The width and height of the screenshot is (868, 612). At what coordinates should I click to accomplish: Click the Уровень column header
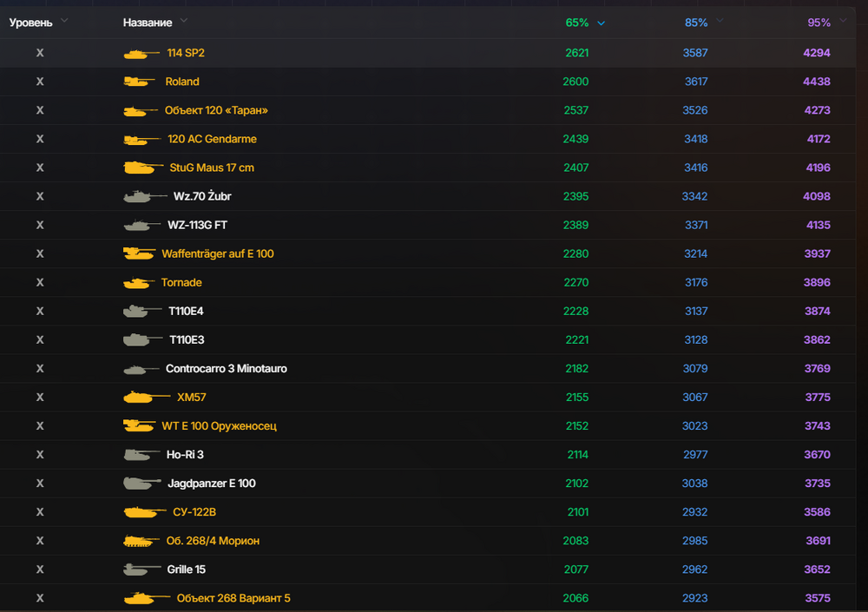point(31,23)
